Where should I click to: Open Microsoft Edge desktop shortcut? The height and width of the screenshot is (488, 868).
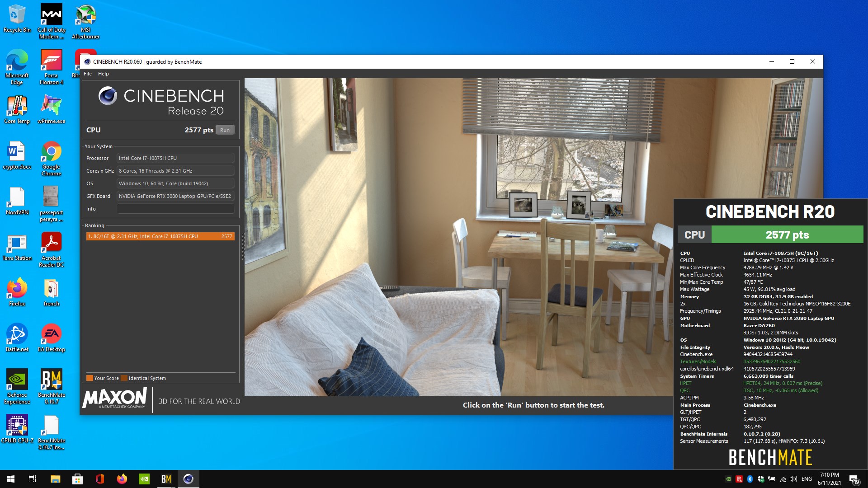point(17,67)
